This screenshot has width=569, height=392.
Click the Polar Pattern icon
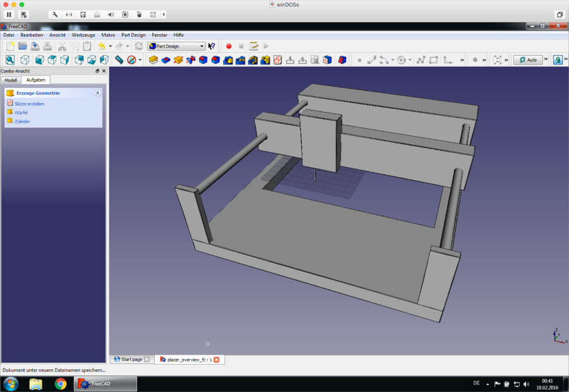point(253,60)
